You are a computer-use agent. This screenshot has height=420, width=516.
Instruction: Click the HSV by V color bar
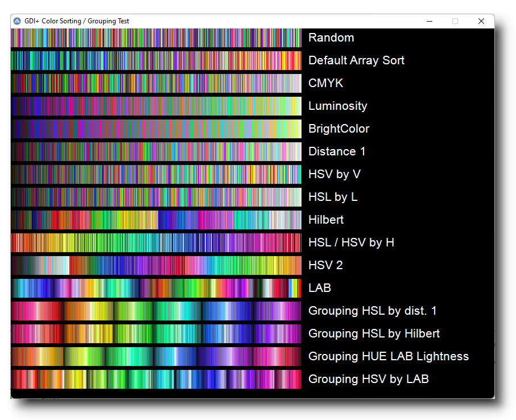[x=156, y=175]
